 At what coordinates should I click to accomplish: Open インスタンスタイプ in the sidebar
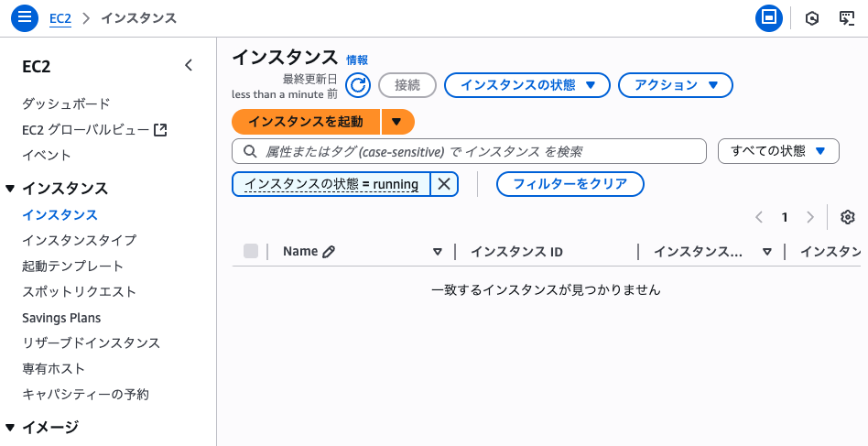pos(80,240)
